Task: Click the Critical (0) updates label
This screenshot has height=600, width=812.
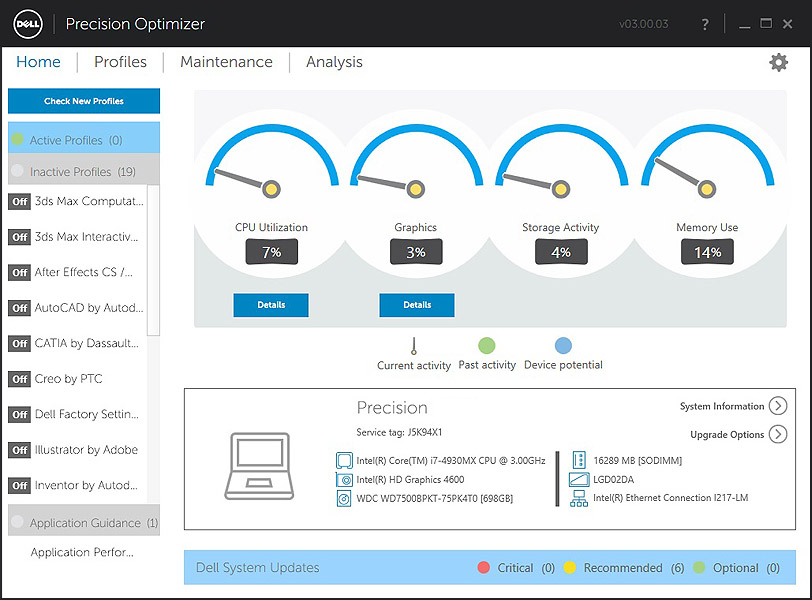Action: (x=526, y=568)
